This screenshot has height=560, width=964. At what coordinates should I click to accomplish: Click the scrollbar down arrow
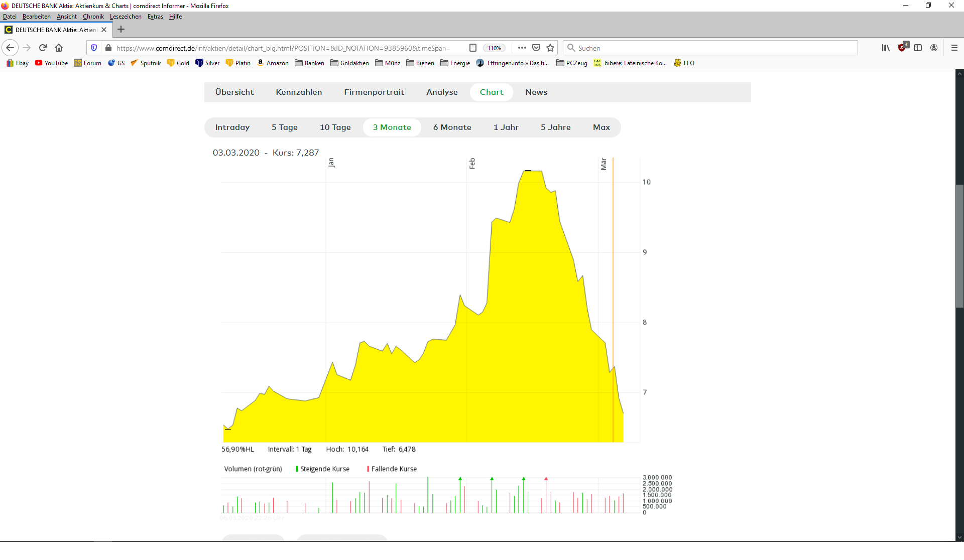tap(959, 537)
